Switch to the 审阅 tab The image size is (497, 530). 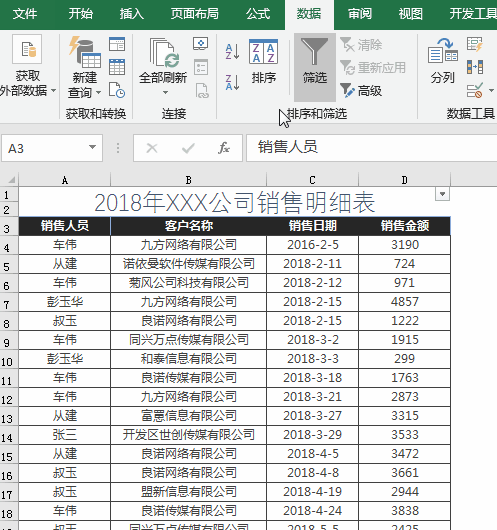(360, 14)
